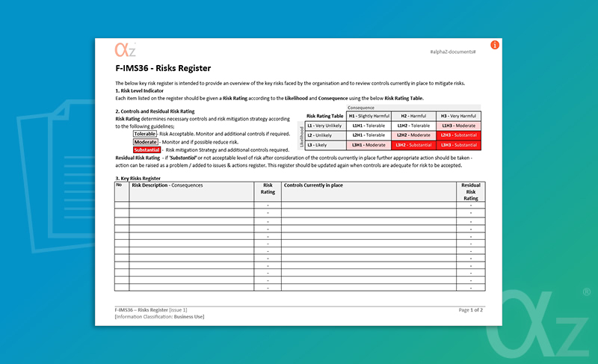Select the L2H3 - Substantial cell

pos(457,135)
